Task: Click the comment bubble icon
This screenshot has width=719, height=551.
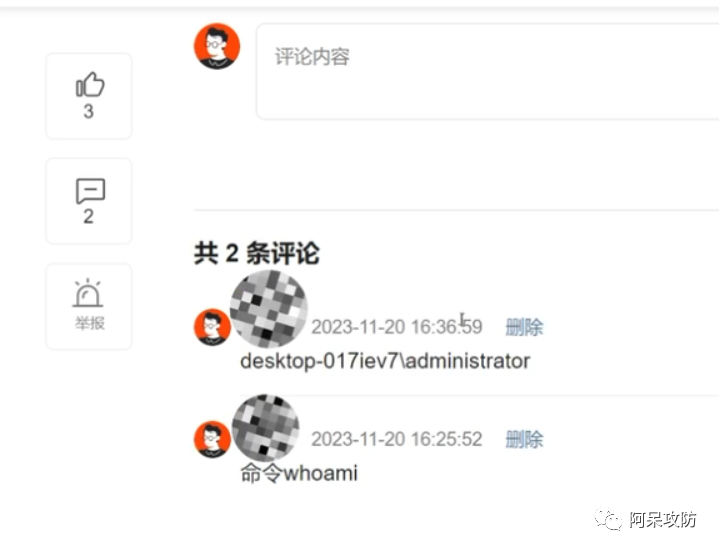Action: click(90, 190)
